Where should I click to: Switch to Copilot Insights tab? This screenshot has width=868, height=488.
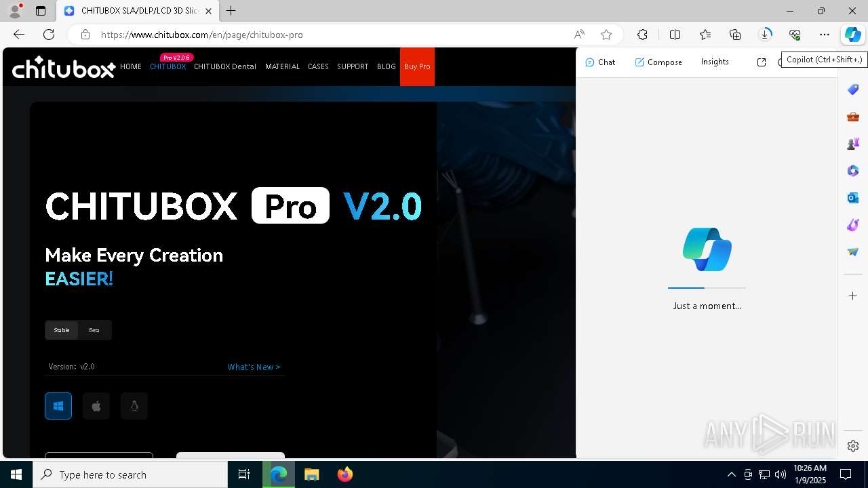point(715,62)
